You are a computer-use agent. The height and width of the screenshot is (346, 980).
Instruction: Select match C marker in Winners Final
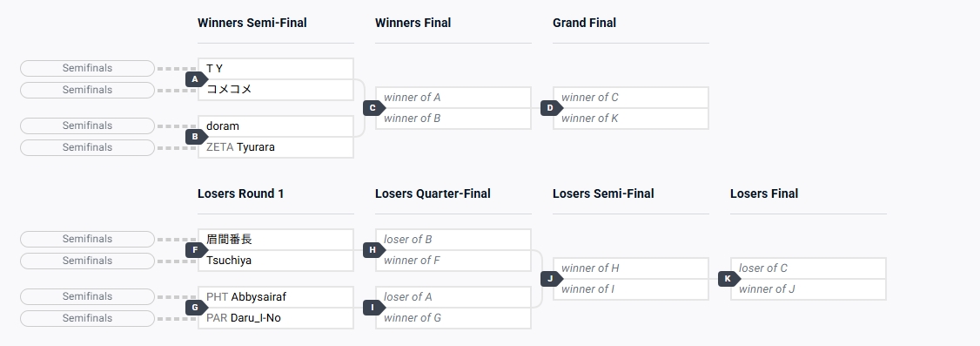point(373,107)
